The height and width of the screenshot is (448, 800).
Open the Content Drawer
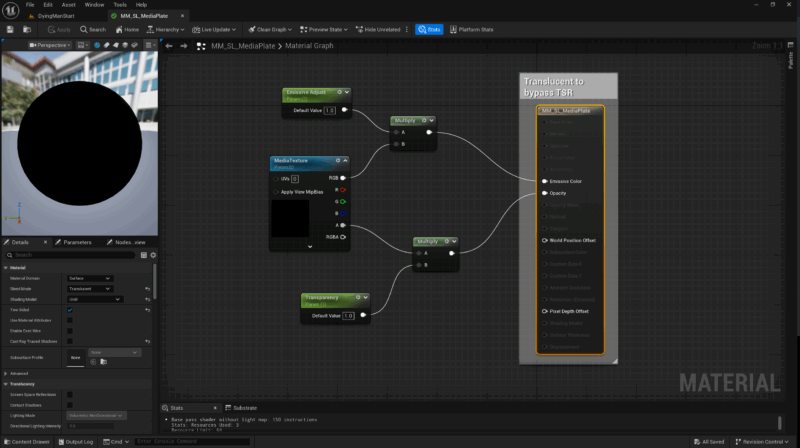tap(28, 441)
